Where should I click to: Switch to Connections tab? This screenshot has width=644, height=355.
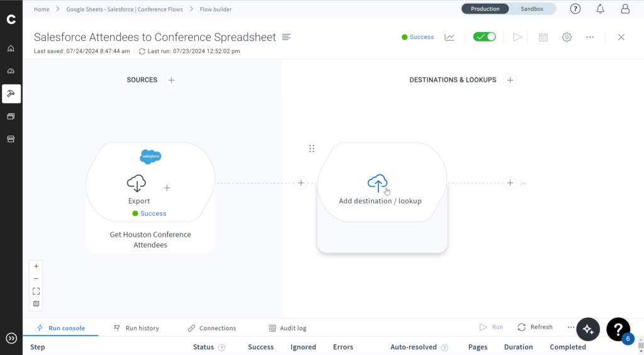[x=212, y=328]
